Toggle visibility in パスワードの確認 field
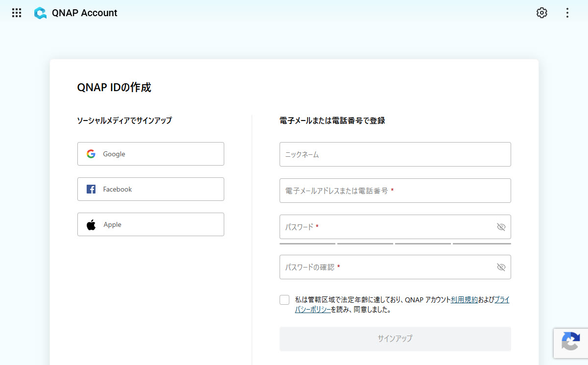Viewport: 588px width, 365px height. [x=501, y=267]
